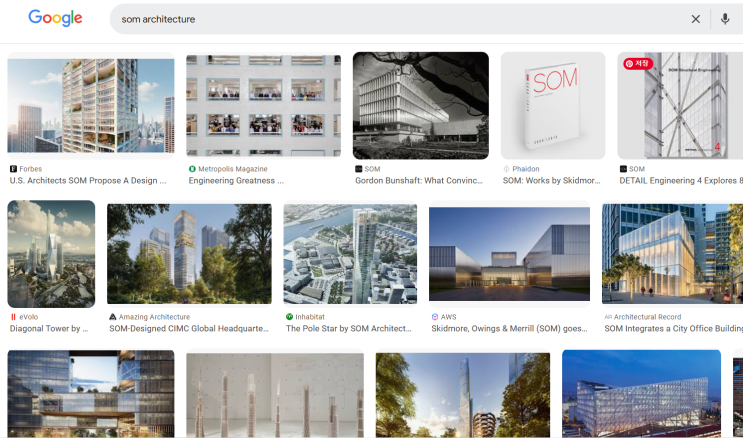Image resolution: width=743 pixels, height=438 pixels.
Task: Click the Forbes favicon icon
Action: (13, 169)
